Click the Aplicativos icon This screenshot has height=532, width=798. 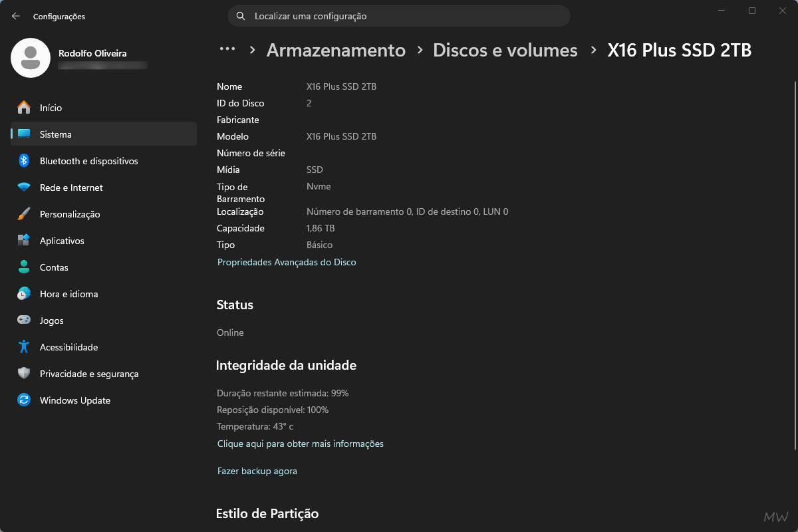[24, 240]
